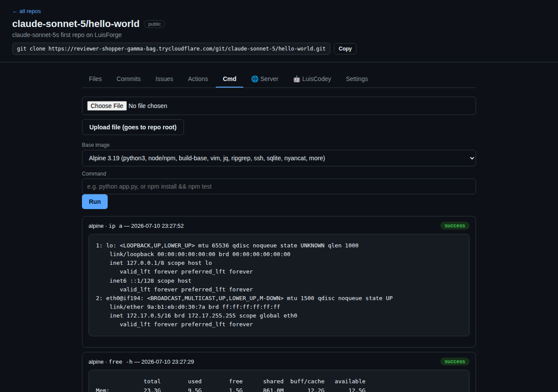Screen dimensions: 558x392
Task: Select the Cmd tab
Action: (230, 79)
